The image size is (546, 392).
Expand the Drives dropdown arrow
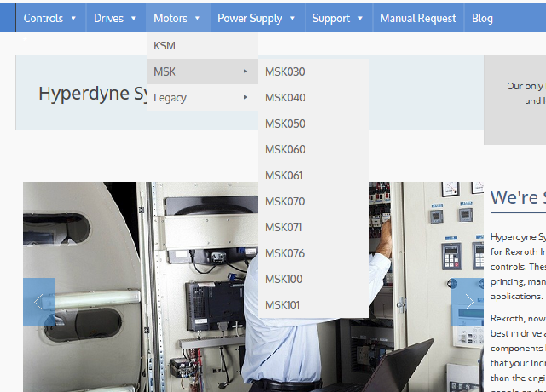pos(133,18)
